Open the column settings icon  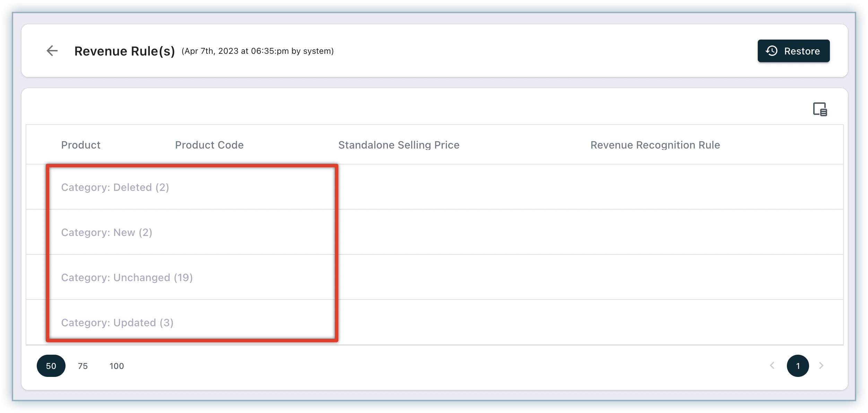(820, 109)
